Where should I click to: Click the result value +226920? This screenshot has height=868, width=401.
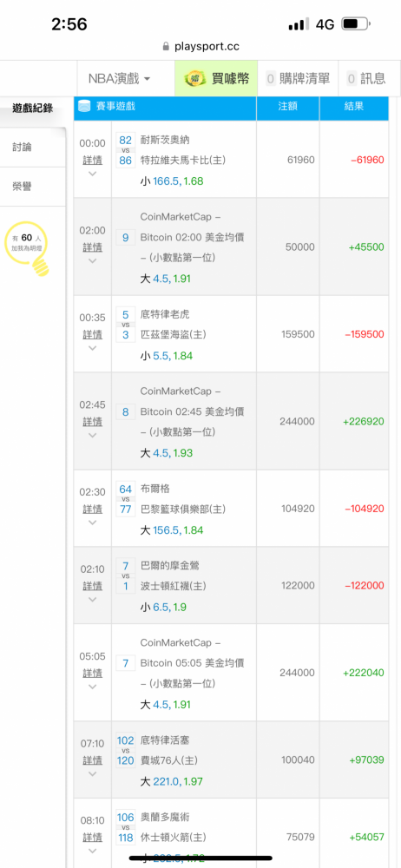click(364, 422)
